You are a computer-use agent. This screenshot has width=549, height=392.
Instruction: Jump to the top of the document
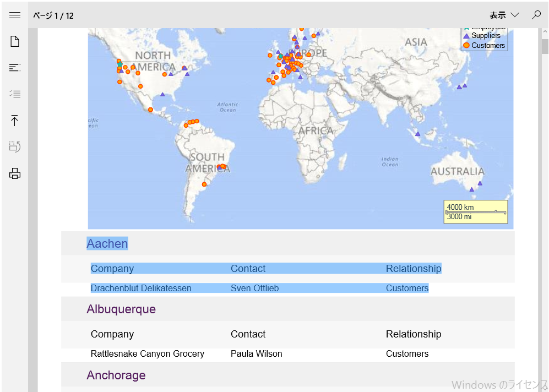click(x=15, y=120)
